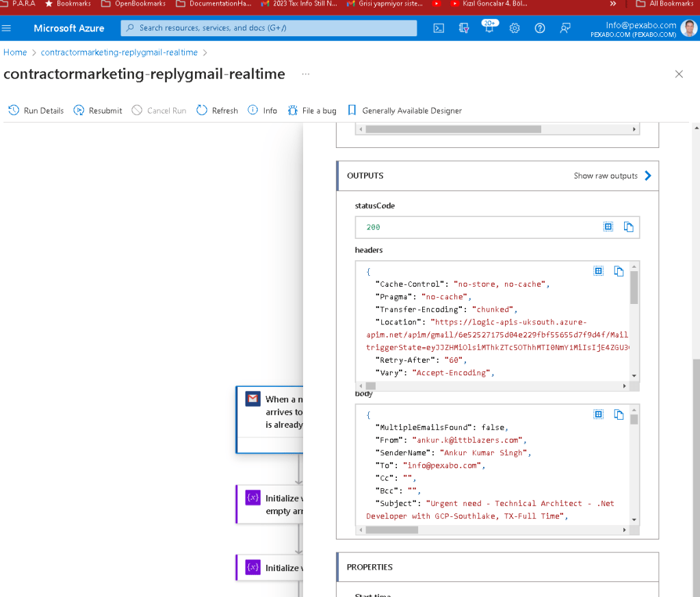Focus the Search resources, services, and docs box
The image size is (700, 597).
(x=269, y=27)
